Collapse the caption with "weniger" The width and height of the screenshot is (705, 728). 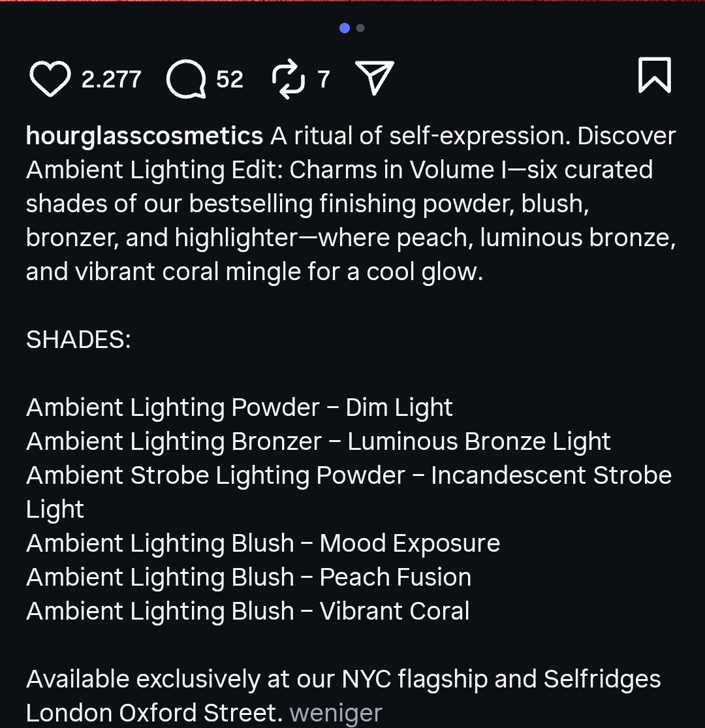(x=336, y=712)
